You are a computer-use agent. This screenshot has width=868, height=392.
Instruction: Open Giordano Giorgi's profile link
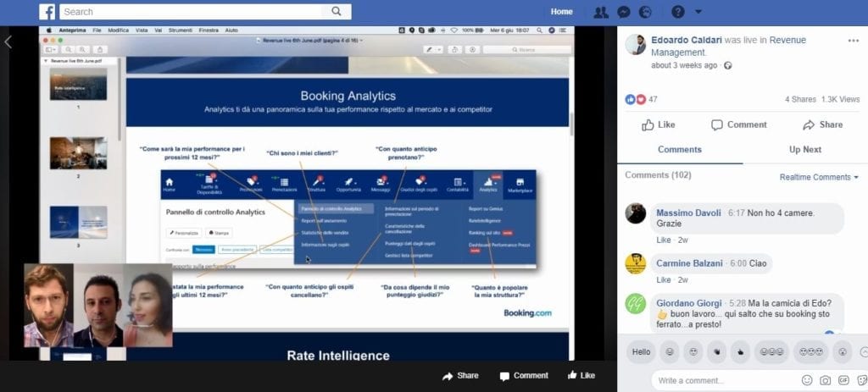[688, 304]
